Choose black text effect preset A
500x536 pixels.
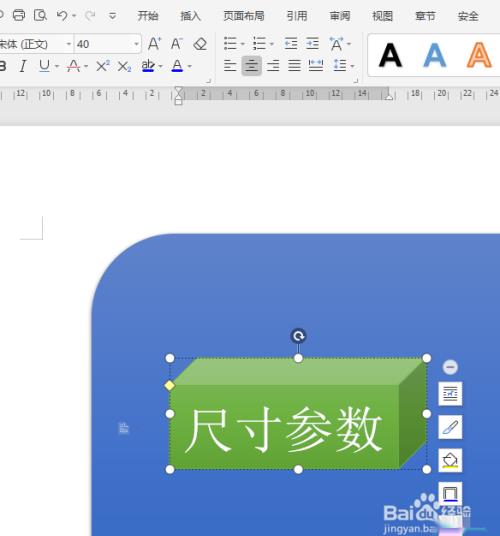[390, 55]
